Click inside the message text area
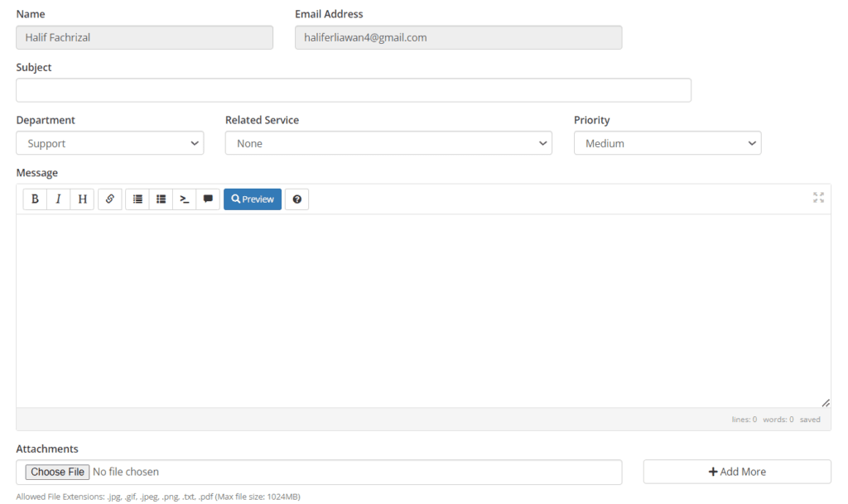The width and height of the screenshot is (848, 504). pyautogui.click(x=422, y=310)
